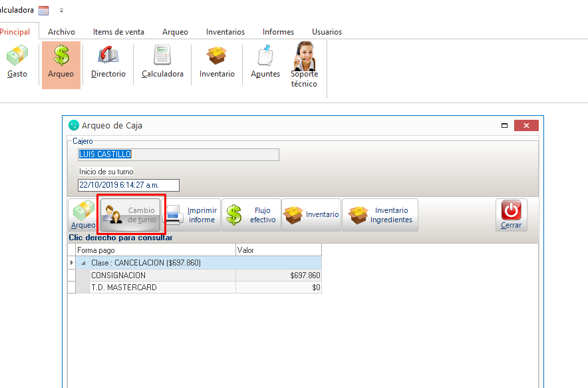Click the Inicio de su turno date field
The width and height of the screenshot is (588, 388).
pyautogui.click(x=128, y=185)
